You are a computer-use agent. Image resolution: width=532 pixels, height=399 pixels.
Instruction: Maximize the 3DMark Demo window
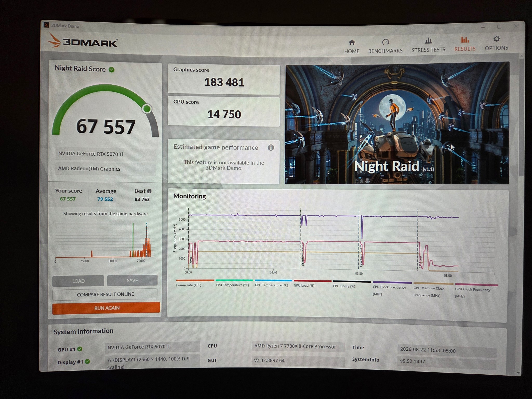click(x=499, y=27)
